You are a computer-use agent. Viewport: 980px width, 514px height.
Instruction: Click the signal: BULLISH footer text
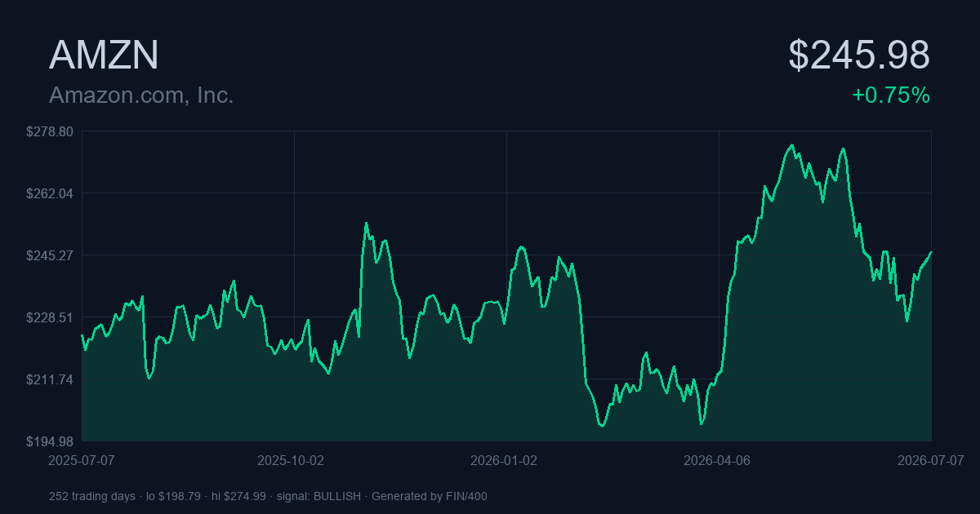318,496
